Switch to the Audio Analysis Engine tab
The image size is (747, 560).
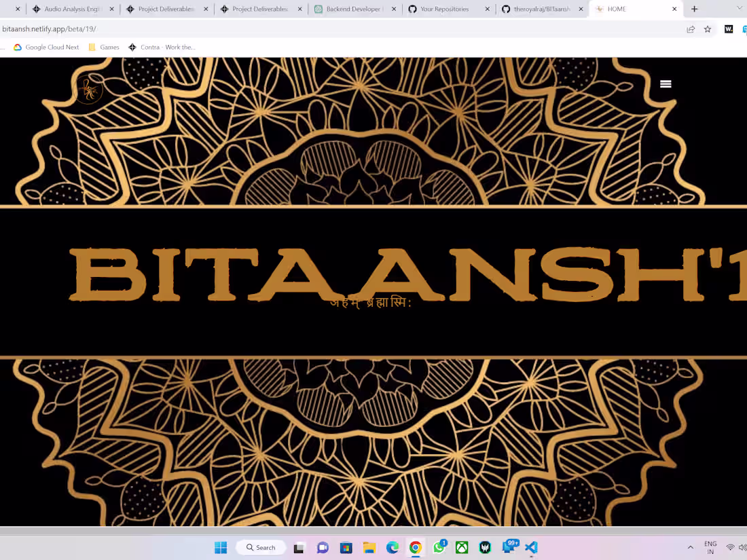pyautogui.click(x=73, y=9)
